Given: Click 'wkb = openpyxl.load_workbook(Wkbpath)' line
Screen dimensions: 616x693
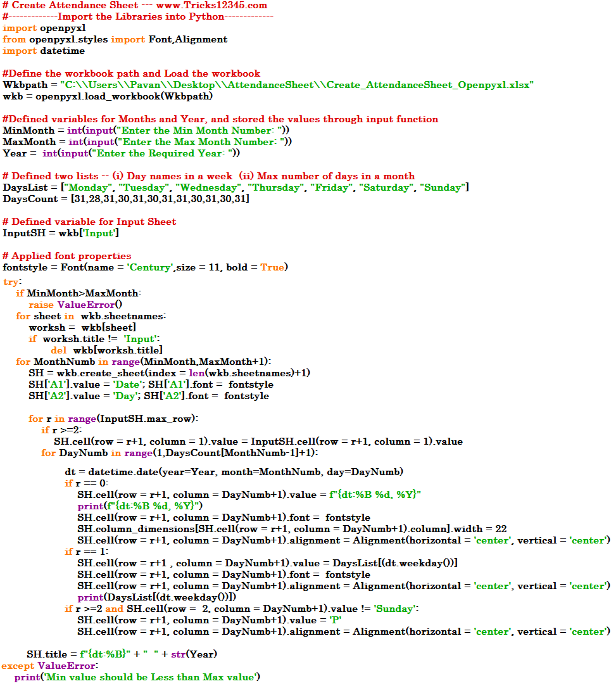Looking at the screenshot, I should pyautogui.click(x=108, y=96).
